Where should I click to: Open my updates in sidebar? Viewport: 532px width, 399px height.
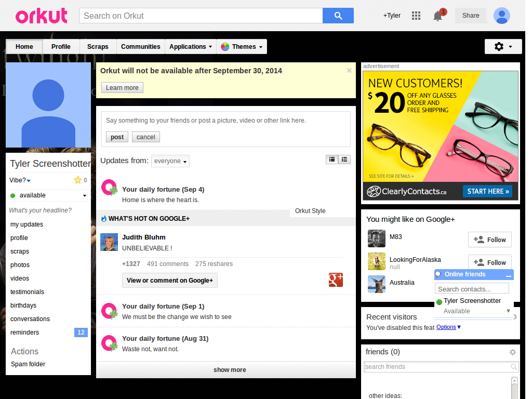tap(27, 224)
